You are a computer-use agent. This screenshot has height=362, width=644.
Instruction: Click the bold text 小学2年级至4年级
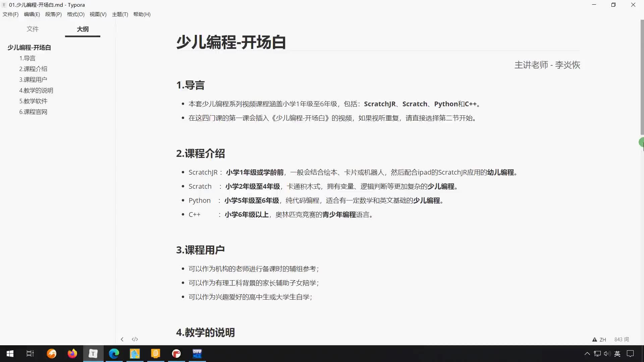253,186
